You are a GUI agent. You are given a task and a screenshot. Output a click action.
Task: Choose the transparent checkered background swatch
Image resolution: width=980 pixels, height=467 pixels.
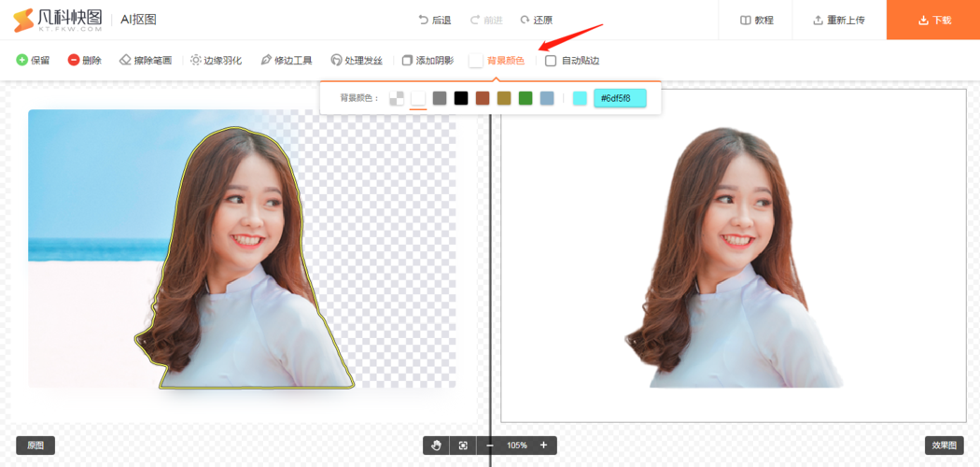(x=397, y=98)
